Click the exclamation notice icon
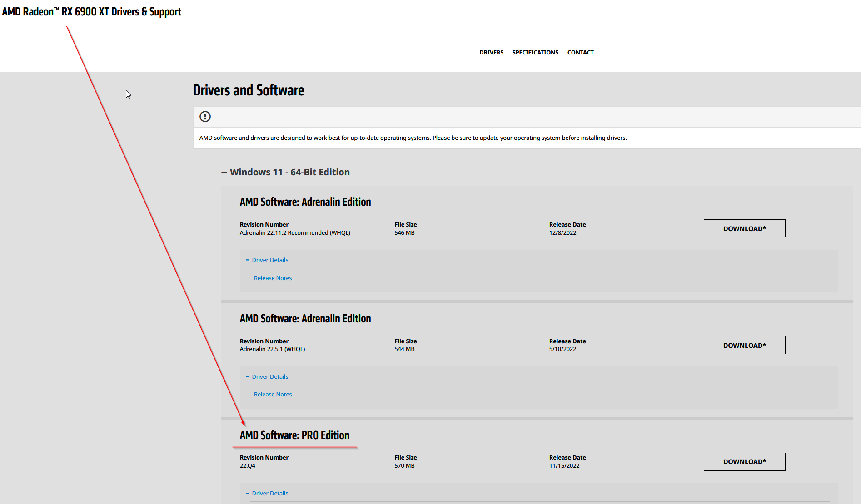The width and height of the screenshot is (861, 504). (205, 117)
